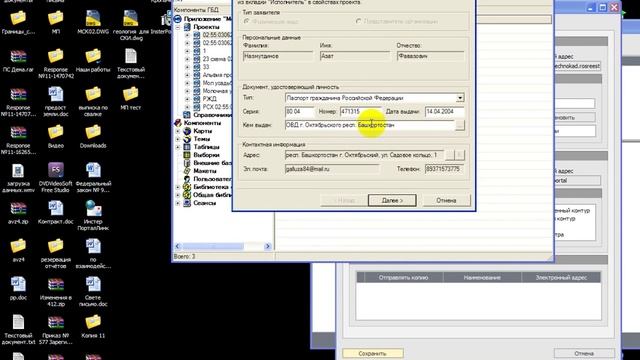This screenshot has width=640, height=360.
Task: Expand the Общая библиотека branch
Action: pos(178,195)
